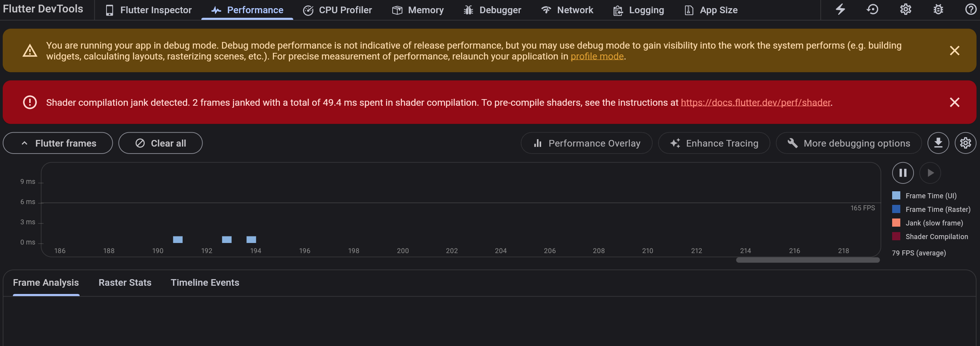This screenshot has width=980, height=346.
Task: Go to the Debugger tab
Action: tap(492, 10)
